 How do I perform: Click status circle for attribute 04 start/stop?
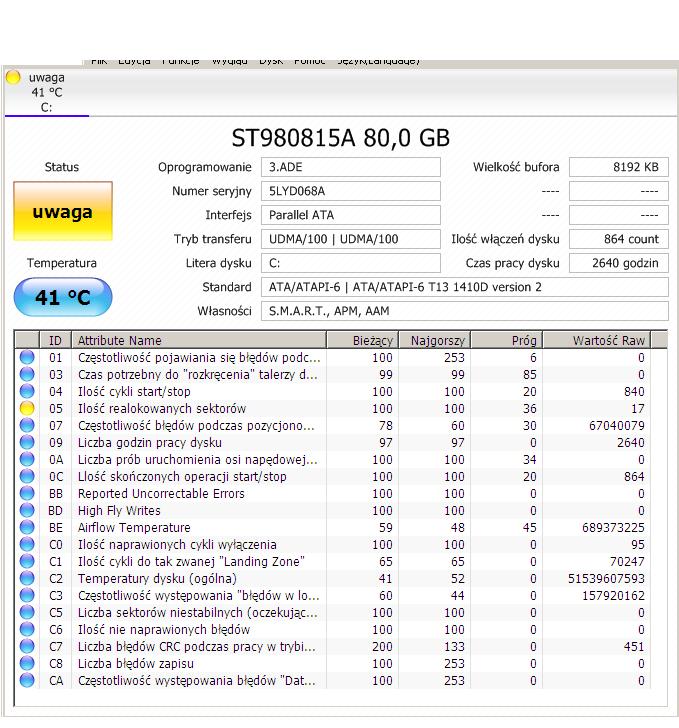point(27,391)
